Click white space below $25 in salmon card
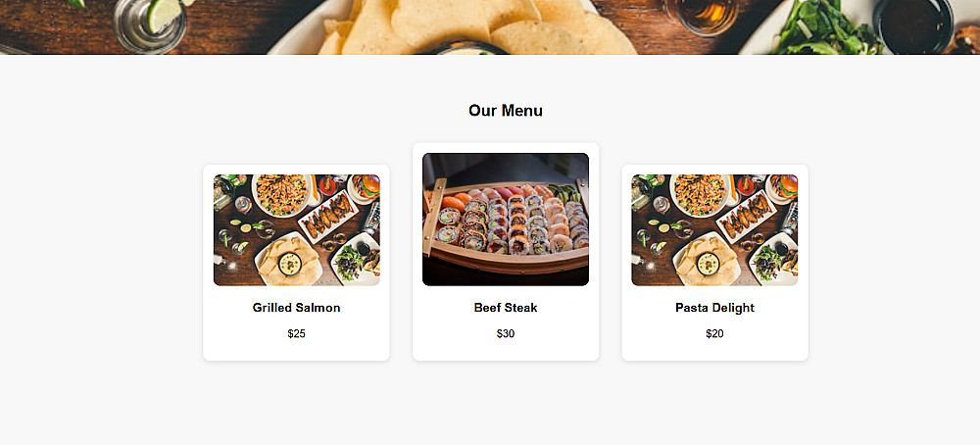 (296, 351)
